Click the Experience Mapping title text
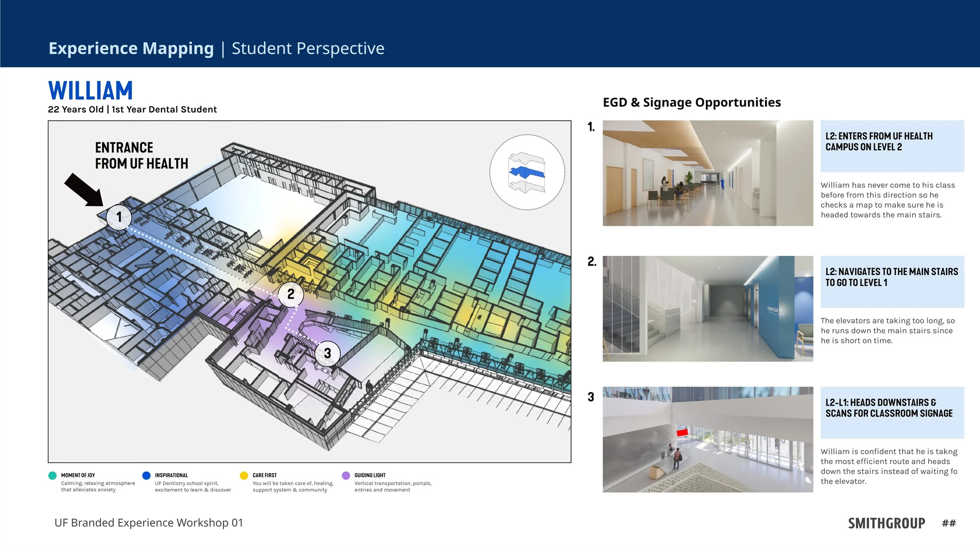 tap(131, 49)
